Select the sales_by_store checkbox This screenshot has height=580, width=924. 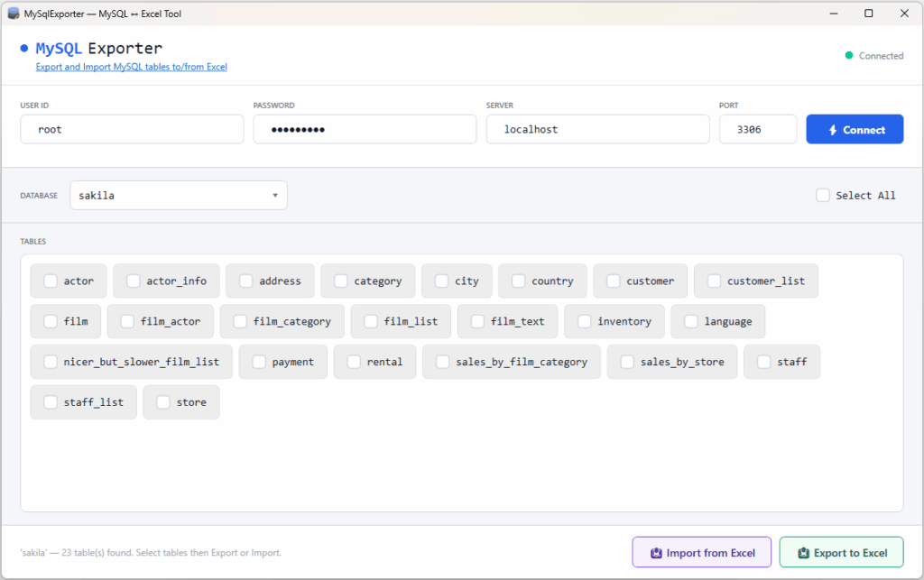point(628,362)
